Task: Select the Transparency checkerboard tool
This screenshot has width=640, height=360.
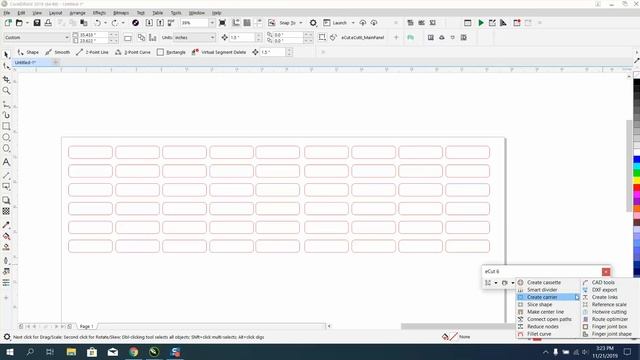Action: (x=6, y=211)
